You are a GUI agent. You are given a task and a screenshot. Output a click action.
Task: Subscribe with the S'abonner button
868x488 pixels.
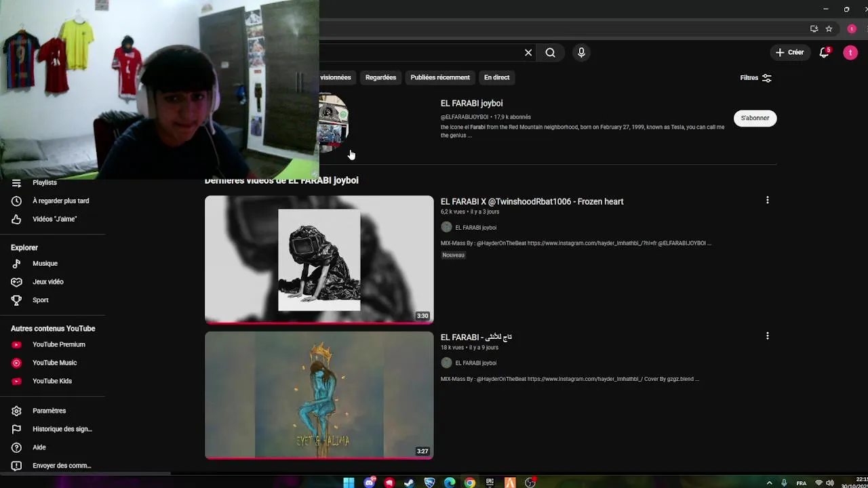755,118
